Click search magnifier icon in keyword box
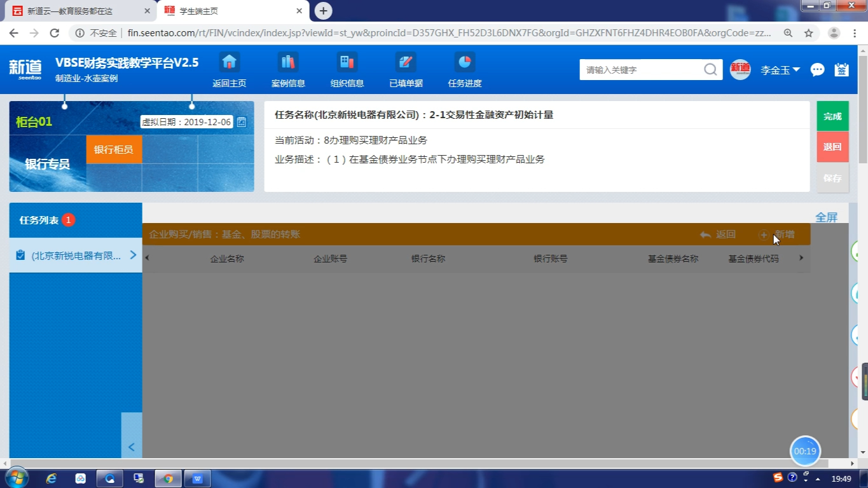The height and width of the screenshot is (488, 868). [710, 70]
